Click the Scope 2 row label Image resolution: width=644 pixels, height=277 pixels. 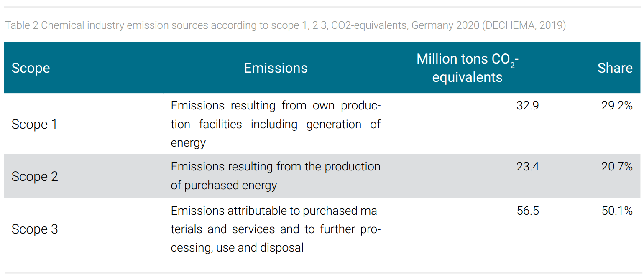click(x=35, y=176)
